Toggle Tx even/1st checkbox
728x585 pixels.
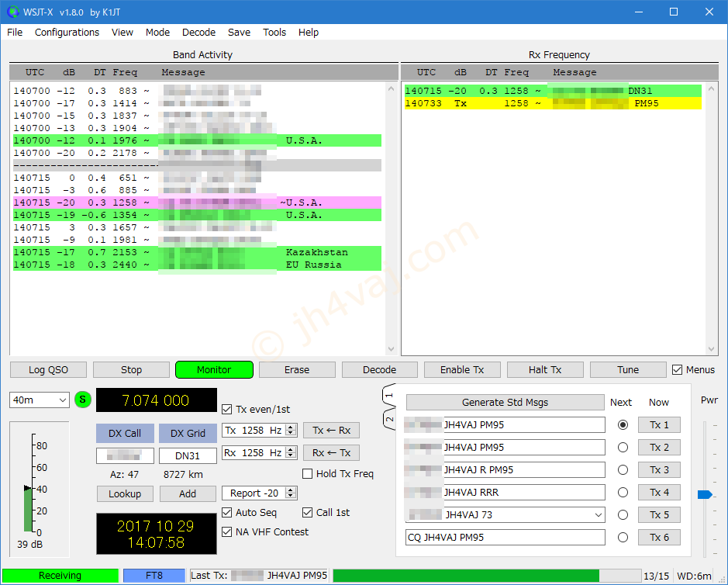point(227,410)
